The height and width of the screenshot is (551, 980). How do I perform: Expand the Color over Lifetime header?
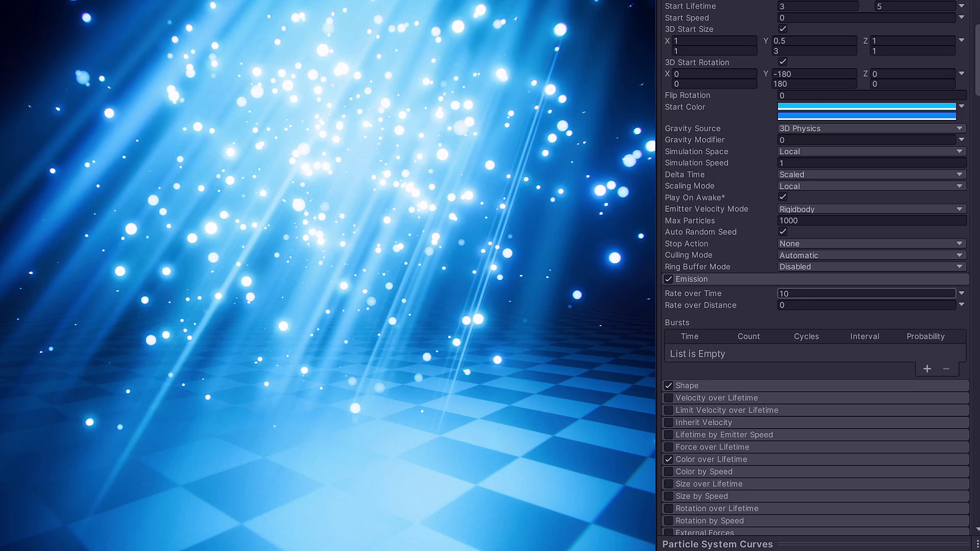[815, 459]
